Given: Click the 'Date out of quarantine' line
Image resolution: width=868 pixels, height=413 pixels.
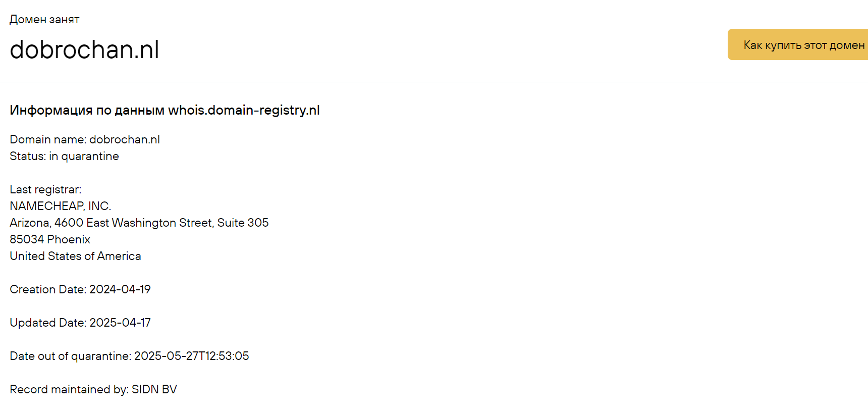Looking at the screenshot, I should pyautogui.click(x=129, y=356).
